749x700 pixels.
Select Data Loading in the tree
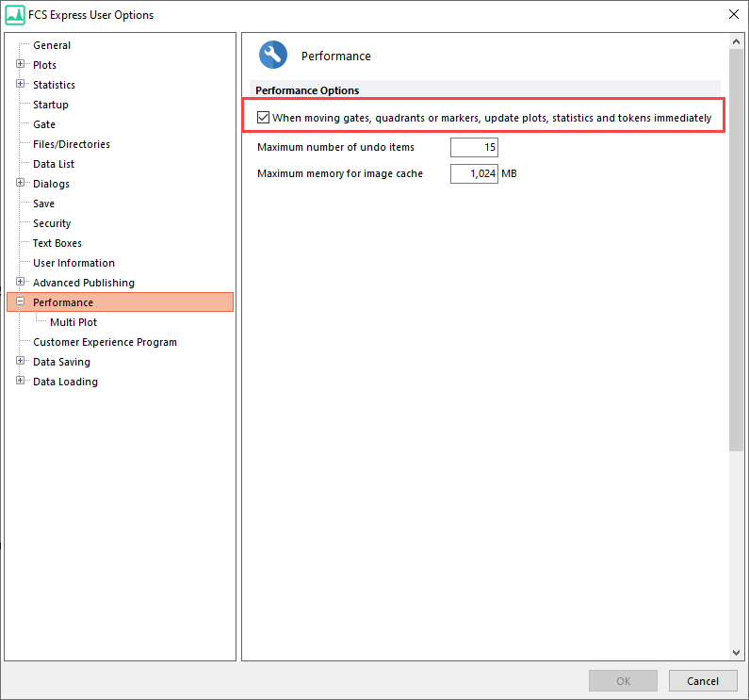(65, 382)
